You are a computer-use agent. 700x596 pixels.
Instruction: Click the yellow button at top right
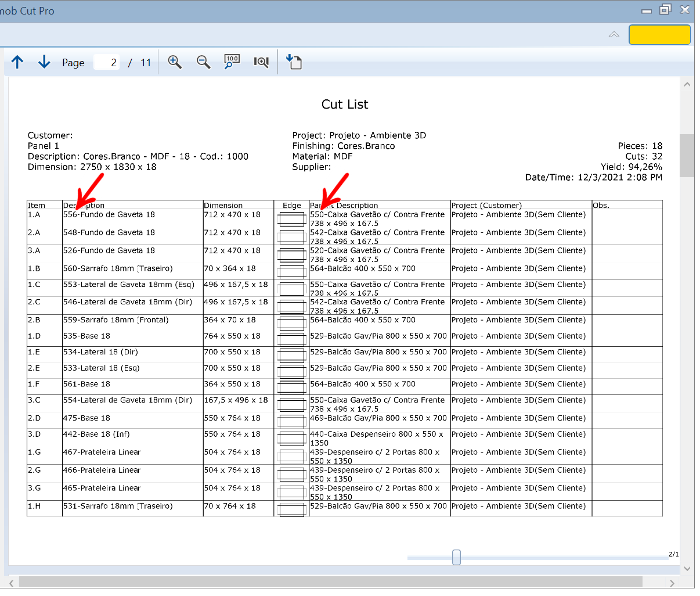pos(660,34)
